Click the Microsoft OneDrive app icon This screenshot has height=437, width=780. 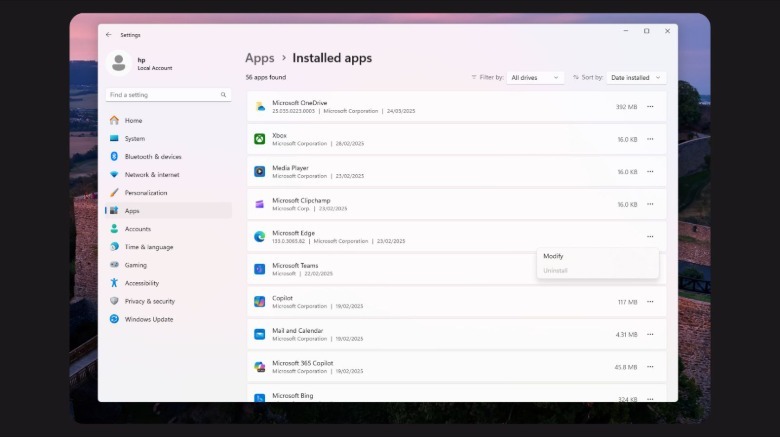tap(260, 106)
